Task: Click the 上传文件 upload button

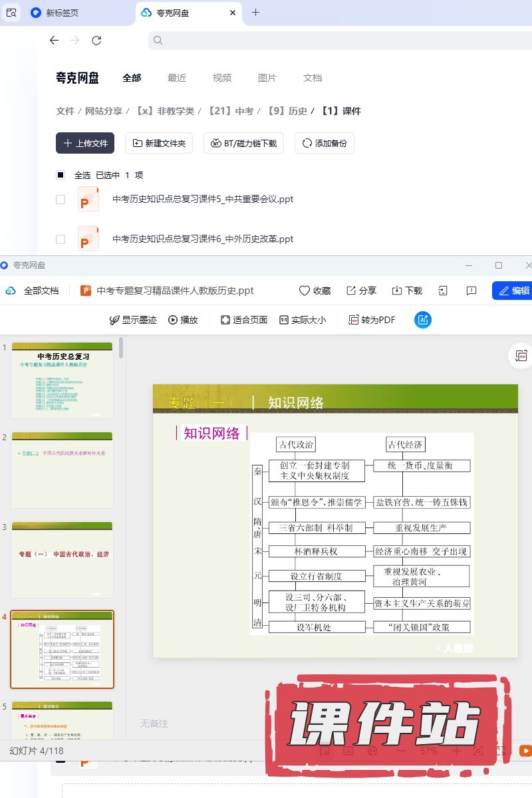Action: 85,143
